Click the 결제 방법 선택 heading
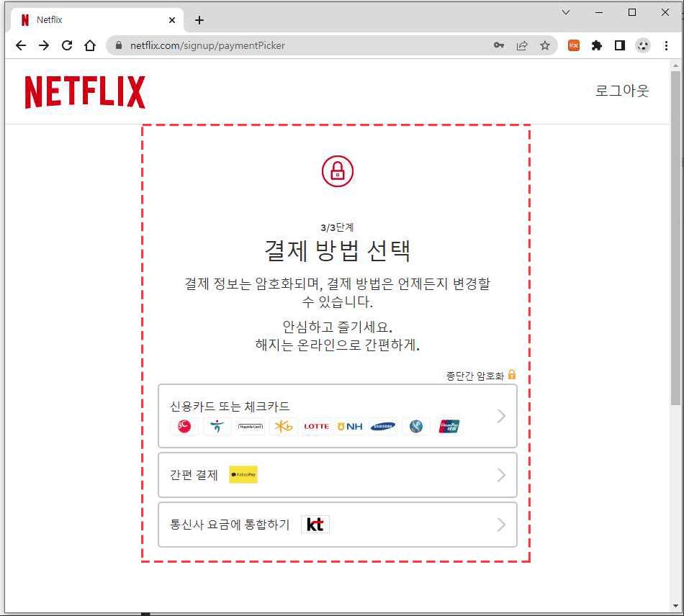684x616 pixels. tap(337, 250)
